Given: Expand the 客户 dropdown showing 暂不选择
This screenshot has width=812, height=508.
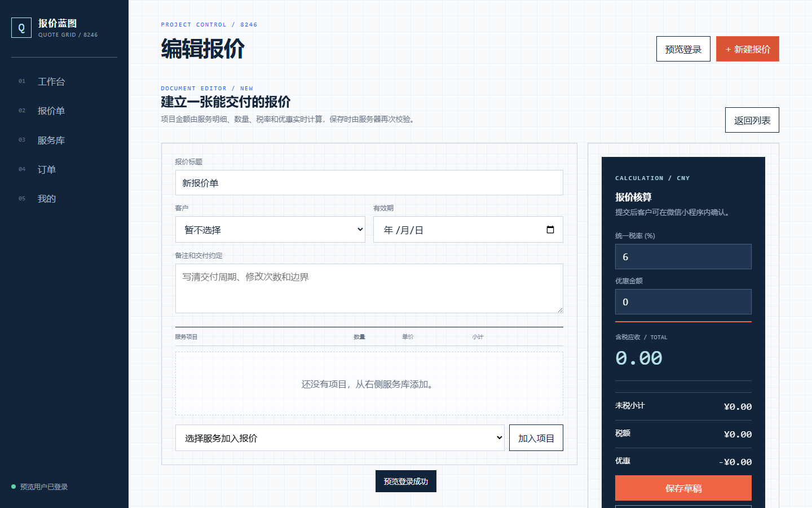Looking at the screenshot, I should click(271, 230).
